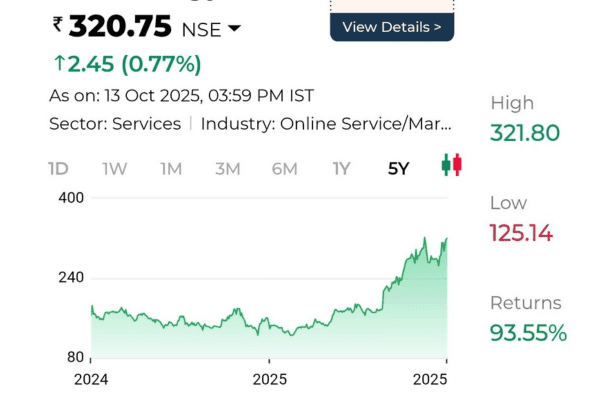Viewport: 600px width, 400px height.
Task: Click the green up-arrow change indicator
Action: coord(59,65)
